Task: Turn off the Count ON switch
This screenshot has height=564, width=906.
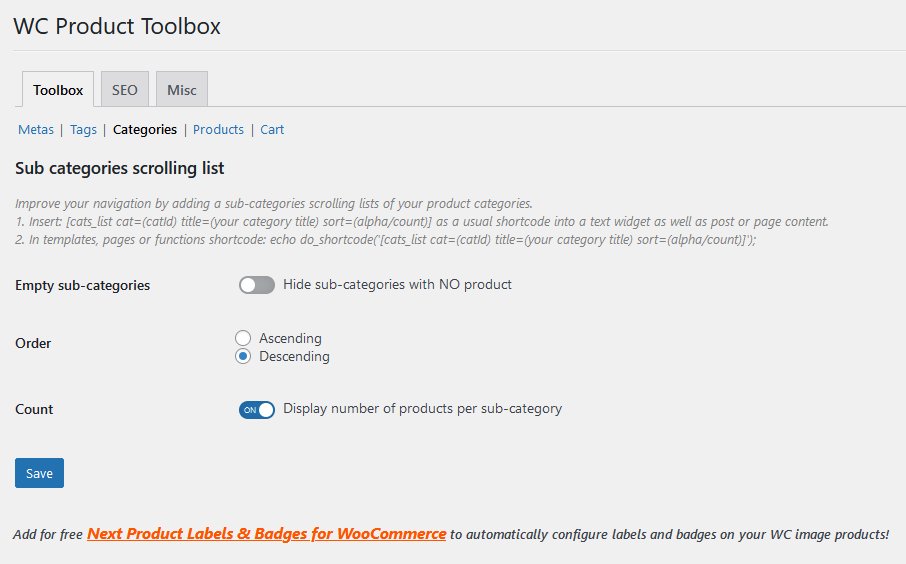Action: tap(257, 410)
